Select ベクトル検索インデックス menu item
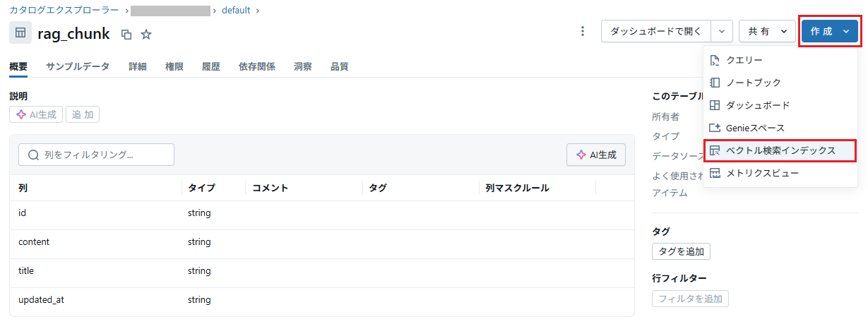The image size is (868, 329). [780, 150]
